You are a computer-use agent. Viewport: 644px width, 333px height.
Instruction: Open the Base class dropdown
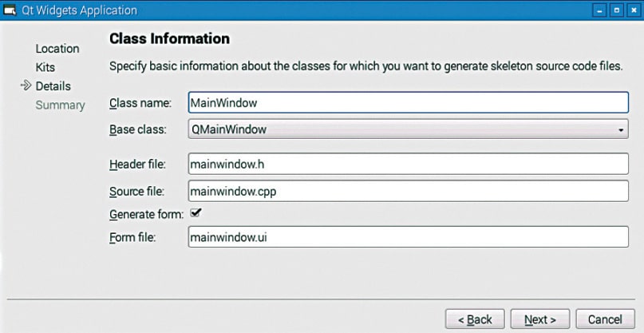pyautogui.click(x=408, y=129)
